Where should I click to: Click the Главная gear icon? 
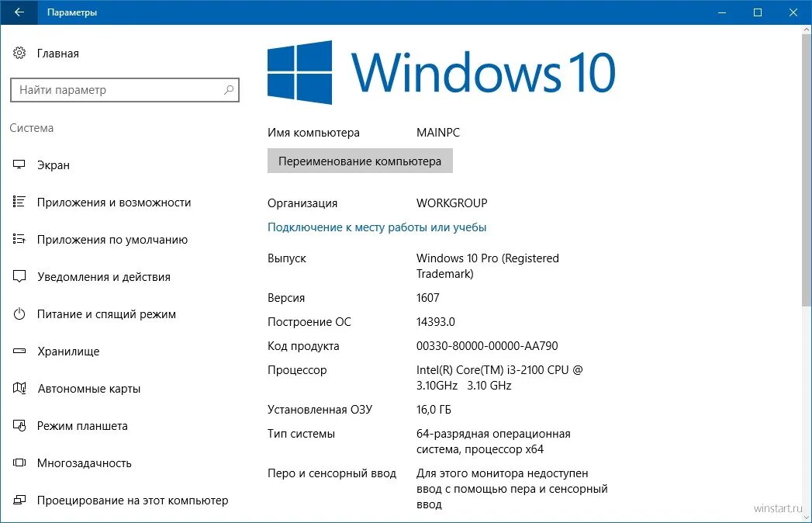tap(19, 53)
